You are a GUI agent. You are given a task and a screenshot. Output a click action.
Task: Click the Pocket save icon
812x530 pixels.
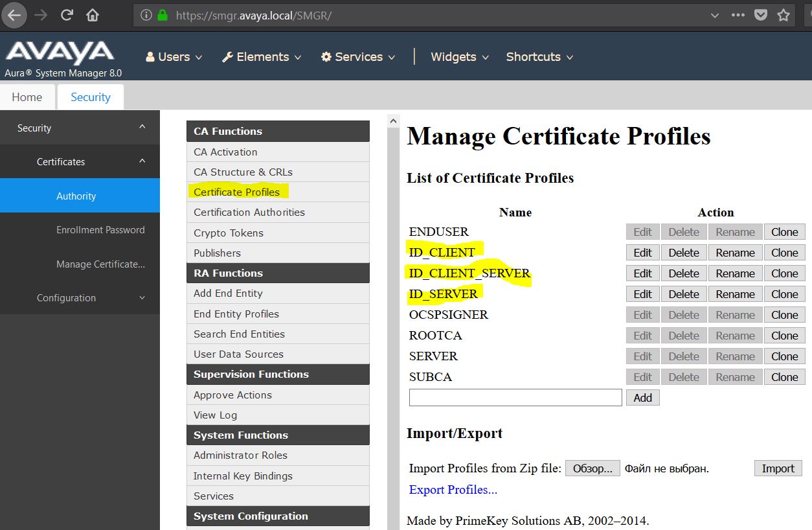point(761,15)
